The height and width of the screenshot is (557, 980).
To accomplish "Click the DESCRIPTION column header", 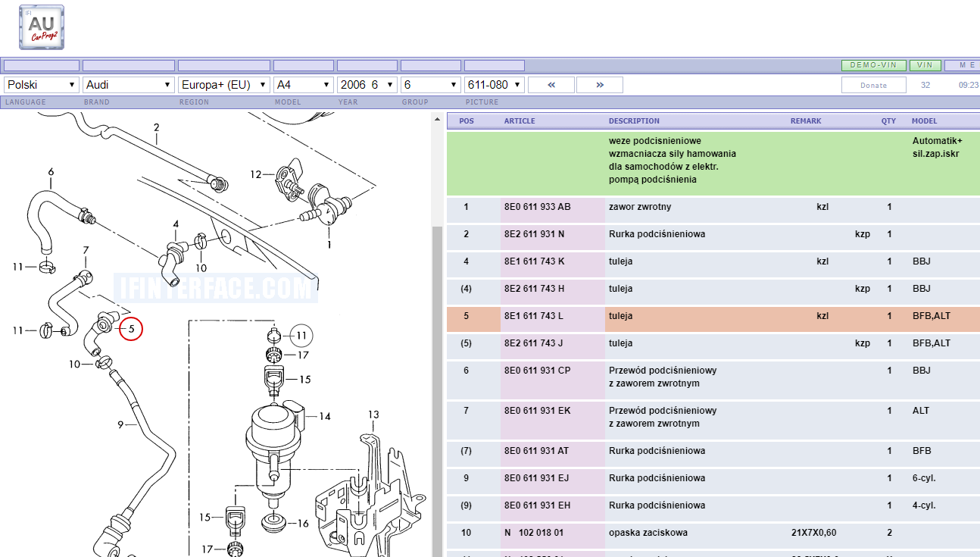I will click(634, 120).
